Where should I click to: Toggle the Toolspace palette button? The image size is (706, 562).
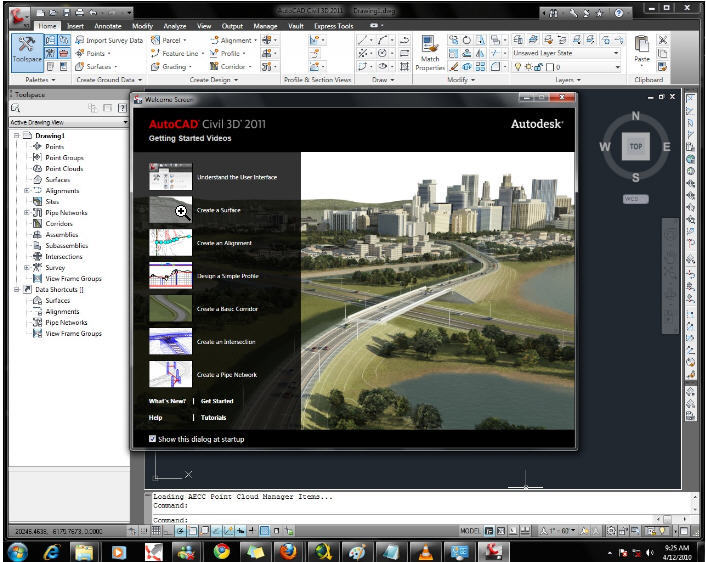pyautogui.click(x=27, y=52)
